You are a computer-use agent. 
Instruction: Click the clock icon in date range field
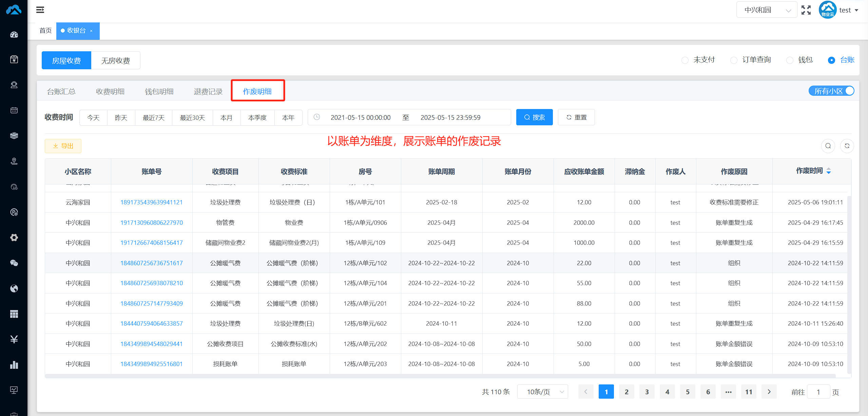pos(317,117)
